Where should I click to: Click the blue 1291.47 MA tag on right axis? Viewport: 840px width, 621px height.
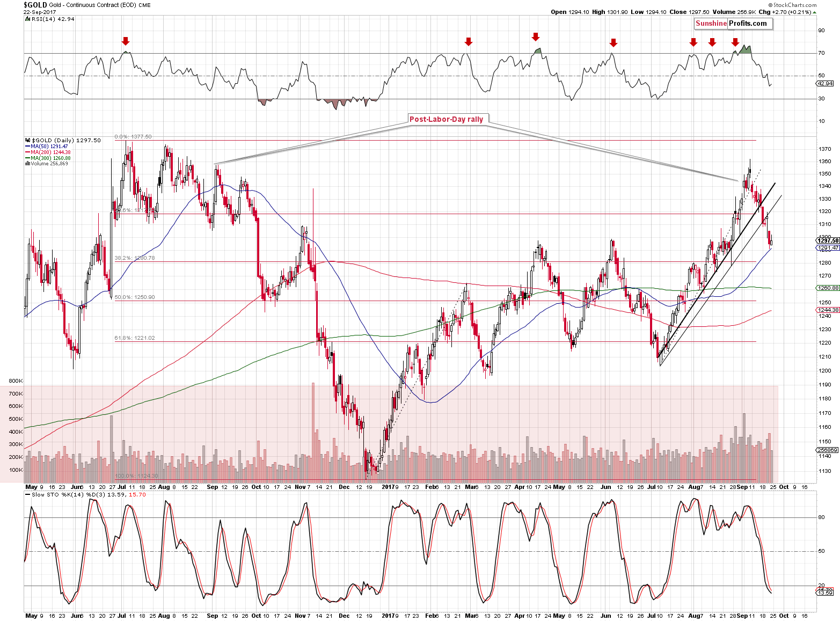click(x=828, y=248)
